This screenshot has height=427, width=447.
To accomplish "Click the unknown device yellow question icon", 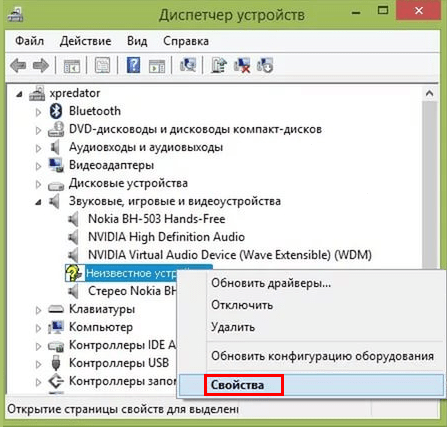I will (x=74, y=273).
